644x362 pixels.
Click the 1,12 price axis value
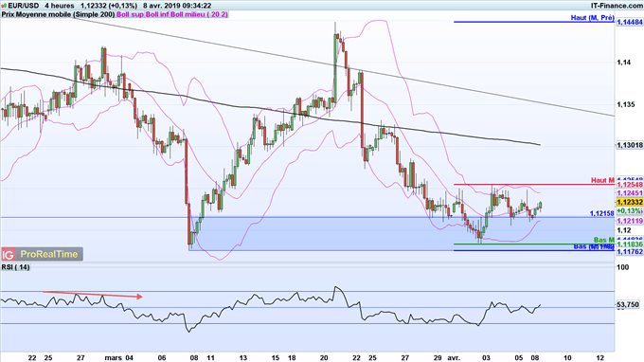(x=623, y=230)
